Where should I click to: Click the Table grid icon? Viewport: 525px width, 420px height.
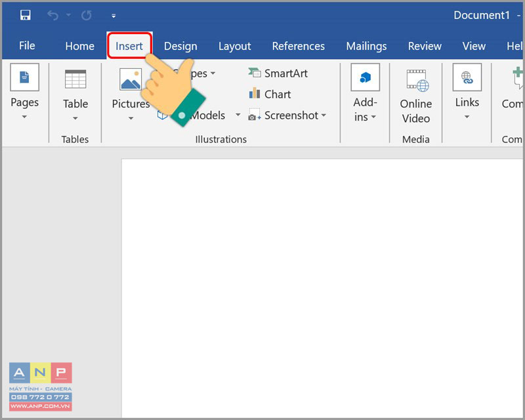coord(75,79)
